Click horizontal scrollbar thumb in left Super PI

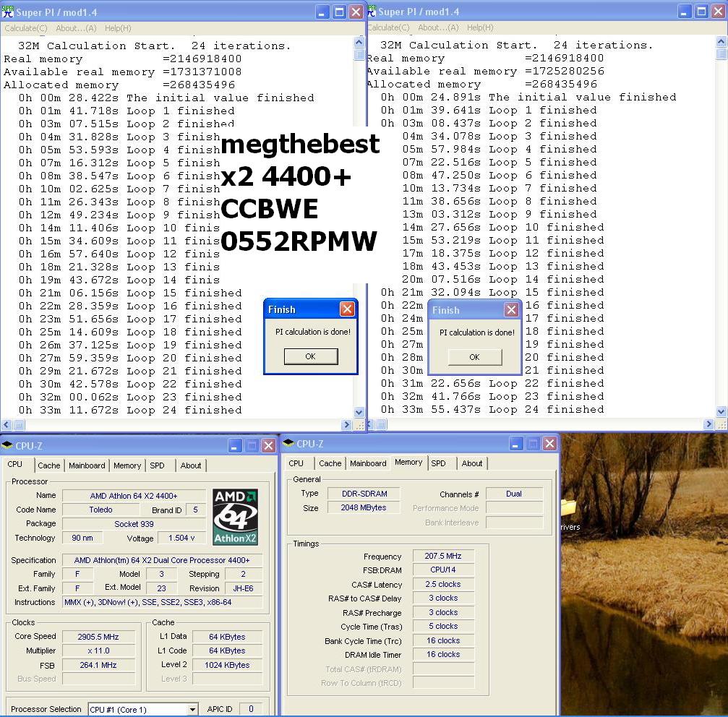[x=19, y=424]
